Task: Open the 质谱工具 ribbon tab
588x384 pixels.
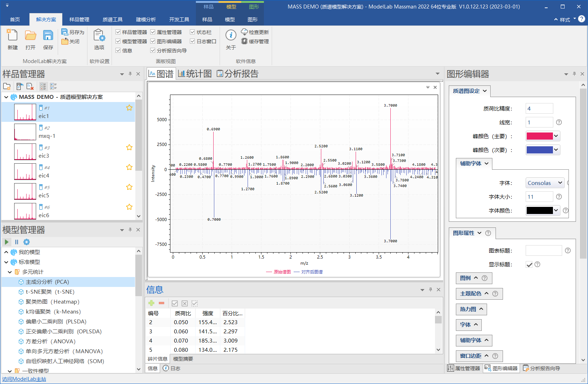Action: click(113, 19)
